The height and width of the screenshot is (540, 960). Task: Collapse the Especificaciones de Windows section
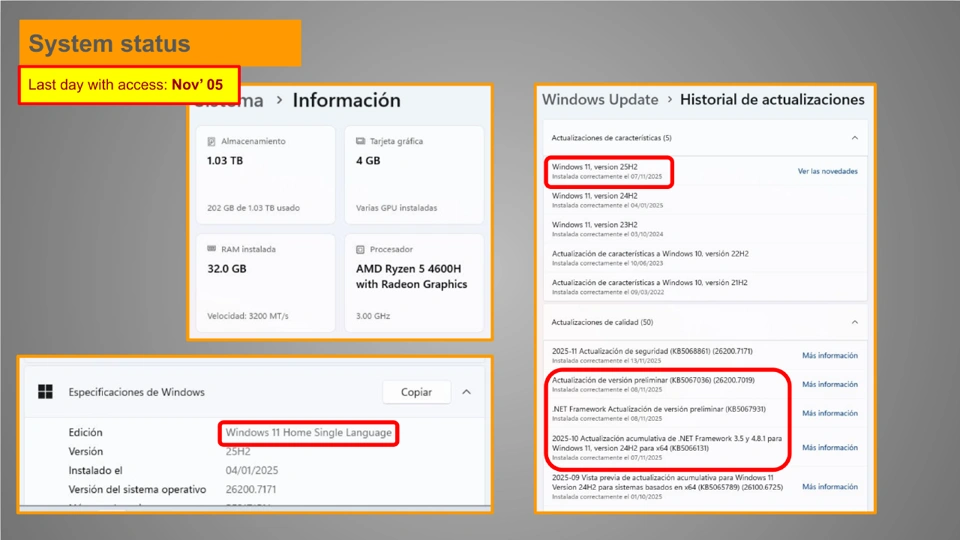coord(467,392)
